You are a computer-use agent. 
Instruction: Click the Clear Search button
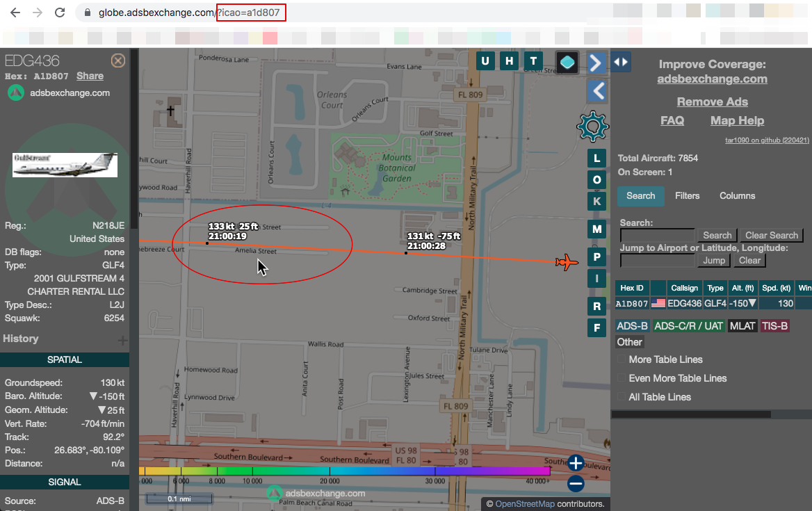(x=772, y=236)
